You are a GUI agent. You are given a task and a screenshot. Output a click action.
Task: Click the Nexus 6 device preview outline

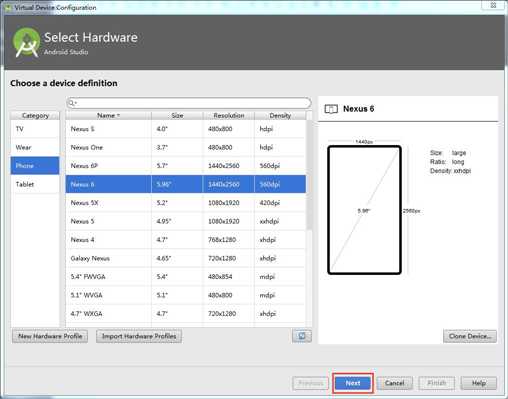364,210
